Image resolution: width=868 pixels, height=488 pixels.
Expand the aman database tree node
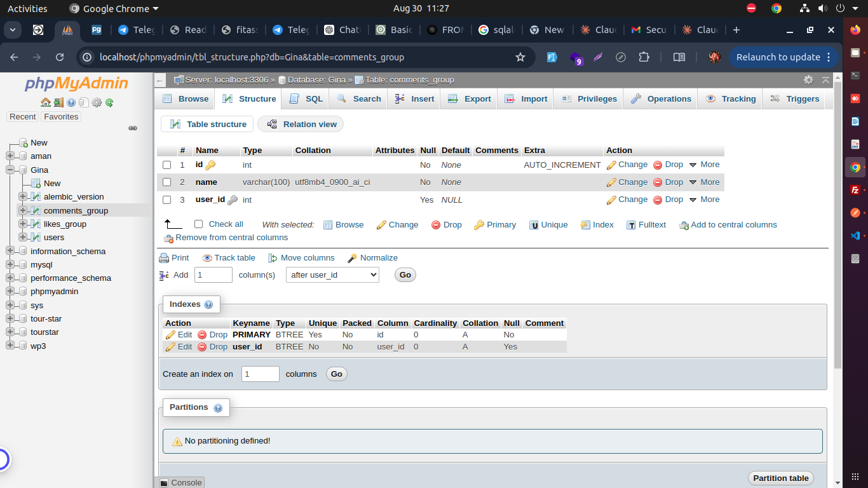tap(10, 156)
